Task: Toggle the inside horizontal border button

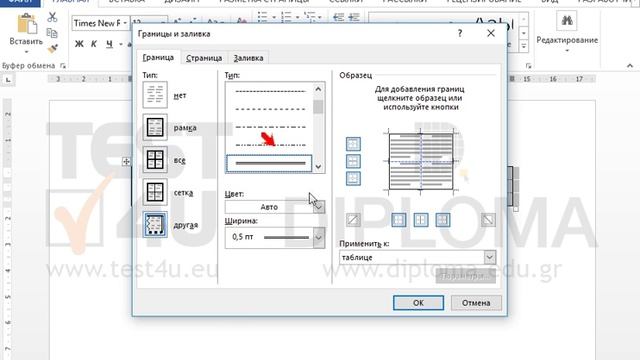Action: coord(353,161)
